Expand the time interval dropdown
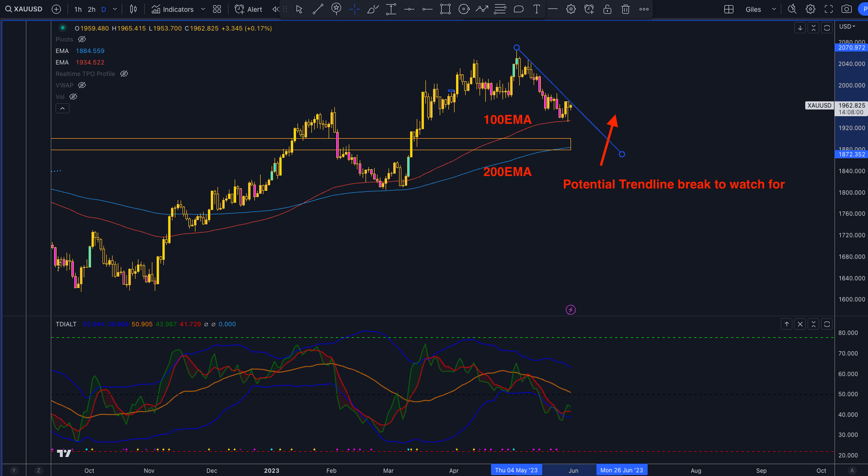This screenshot has height=476, width=868. 115,10
